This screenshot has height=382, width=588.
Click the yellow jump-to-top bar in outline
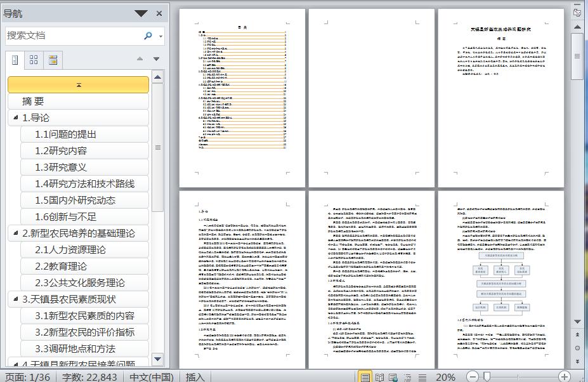79,85
